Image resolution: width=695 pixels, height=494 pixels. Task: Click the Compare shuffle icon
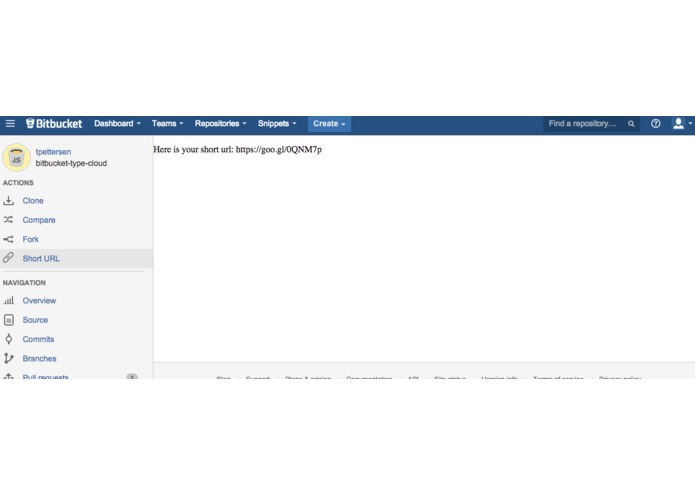point(8,220)
